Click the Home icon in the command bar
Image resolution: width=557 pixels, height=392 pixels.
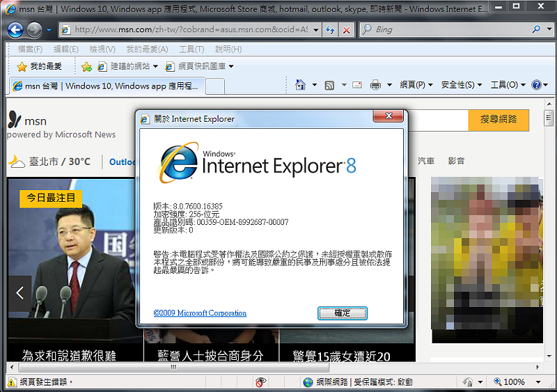(300, 85)
